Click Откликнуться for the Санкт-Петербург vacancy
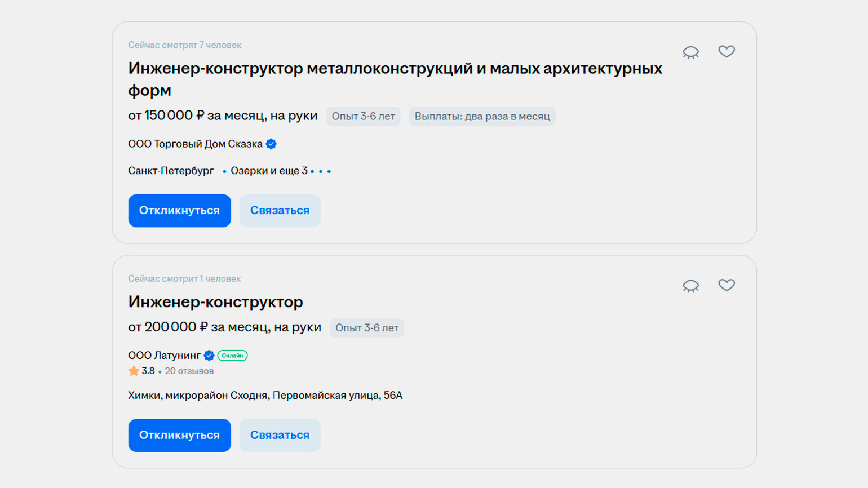Viewport: 868px width, 488px height. [179, 211]
